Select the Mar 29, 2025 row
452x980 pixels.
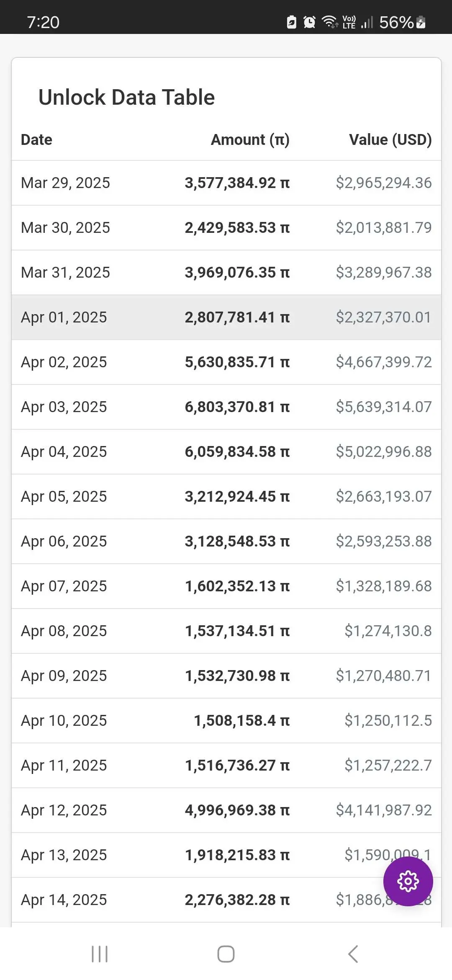226,183
